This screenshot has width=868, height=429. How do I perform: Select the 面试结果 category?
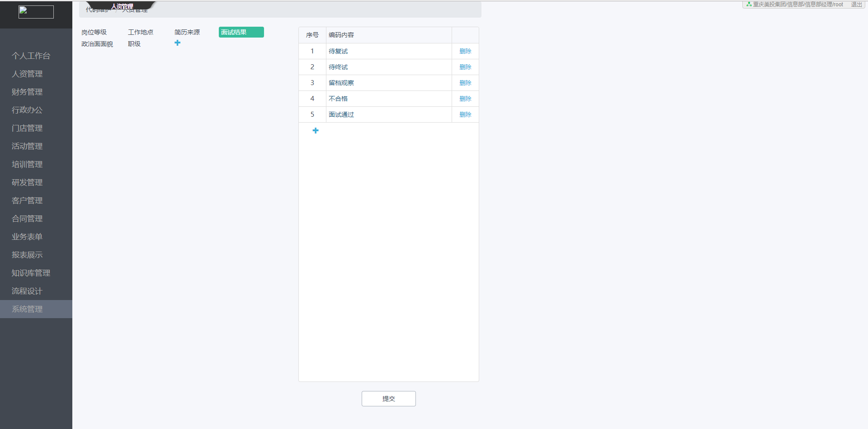pyautogui.click(x=241, y=32)
